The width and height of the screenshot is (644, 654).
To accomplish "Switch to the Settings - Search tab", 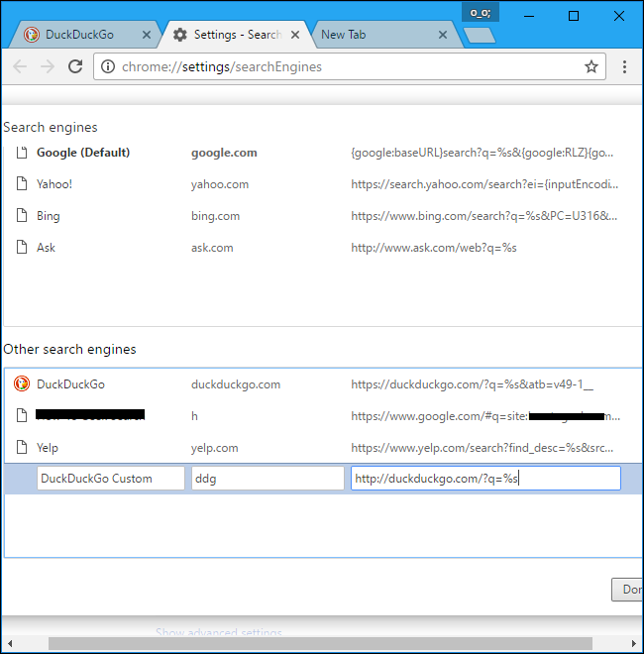I will tap(238, 35).
